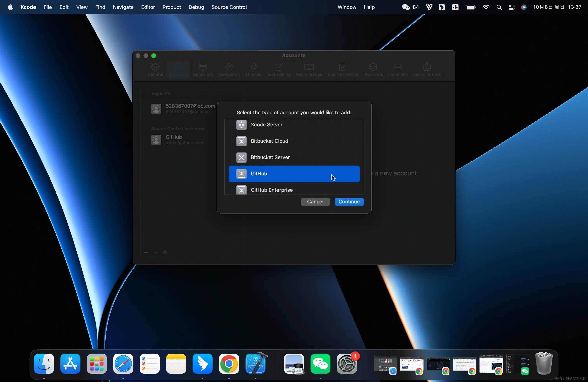Click Spotlight search in menu bar
The height and width of the screenshot is (382, 588).
(x=499, y=7)
